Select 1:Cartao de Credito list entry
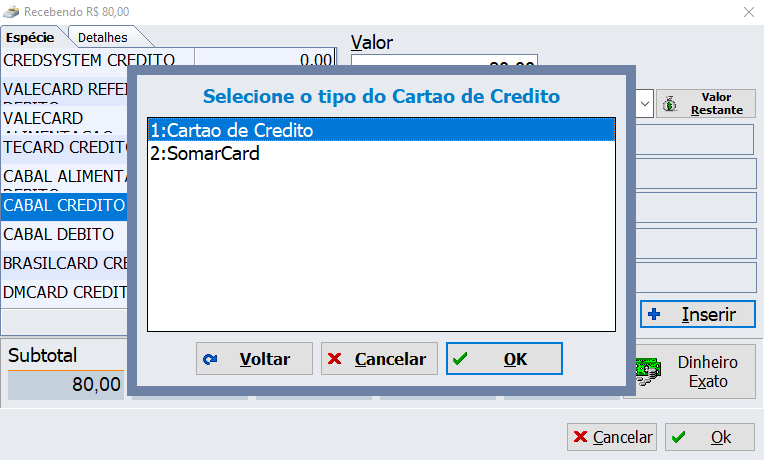The image size is (764, 460). 380,130
